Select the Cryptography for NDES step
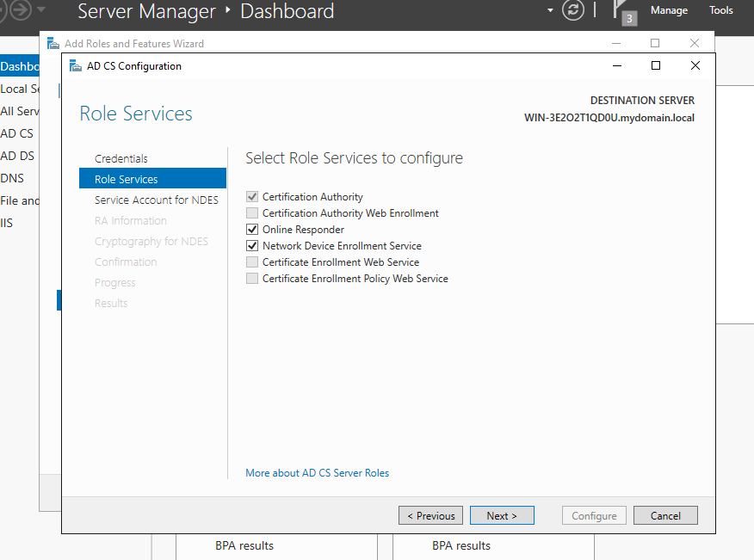This screenshot has width=754, height=560. [x=151, y=242]
